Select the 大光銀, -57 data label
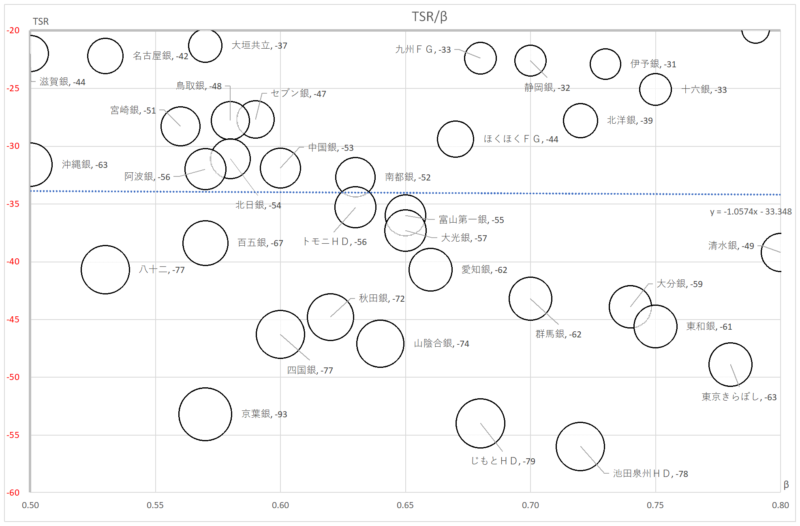This screenshot has width=800, height=526. [x=464, y=238]
